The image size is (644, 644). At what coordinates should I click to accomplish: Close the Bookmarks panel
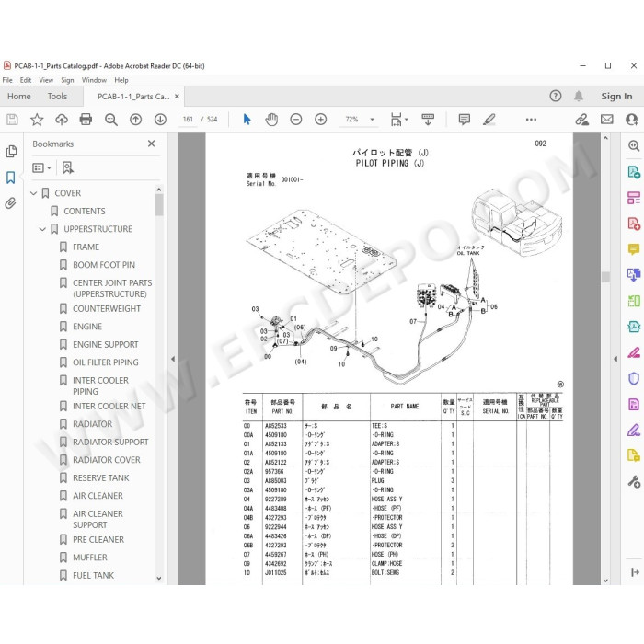tap(151, 144)
